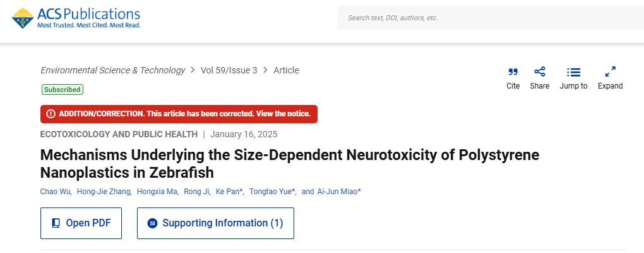The height and width of the screenshot is (253, 644).
Task: Open Vol 59/Issue 3 breadcrumb
Action: click(x=229, y=70)
